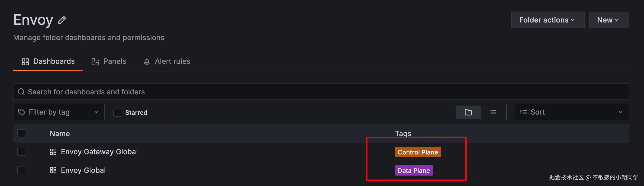This screenshot has height=186, width=644.
Task: Click the dashboard icon beside Envoy Gateway Global
Action: [x=53, y=152]
